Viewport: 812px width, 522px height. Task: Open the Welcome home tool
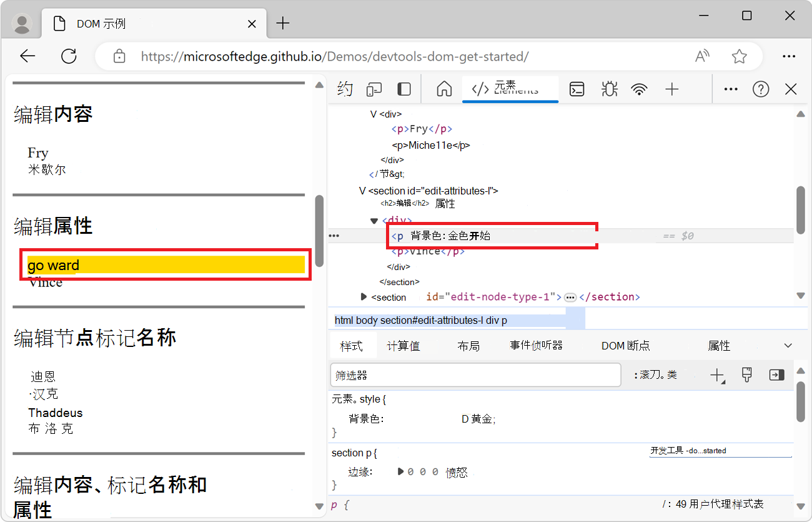(444, 89)
